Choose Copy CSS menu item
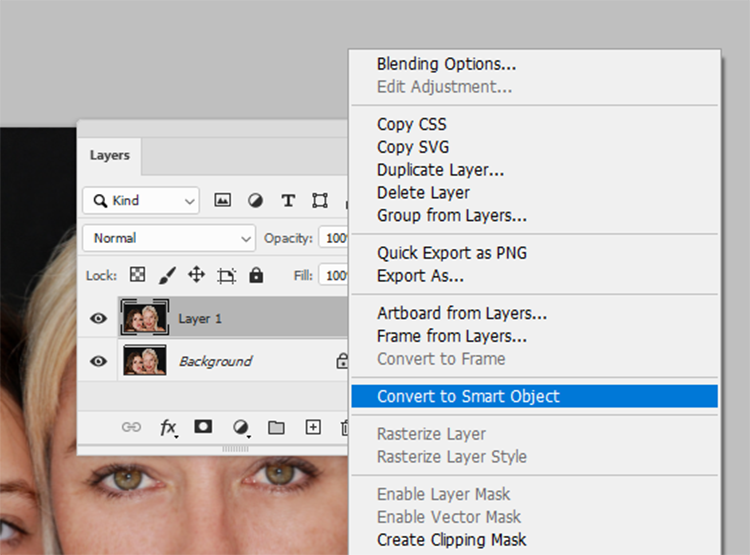This screenshot has width=750, height=555. click(x=411, y=124)
